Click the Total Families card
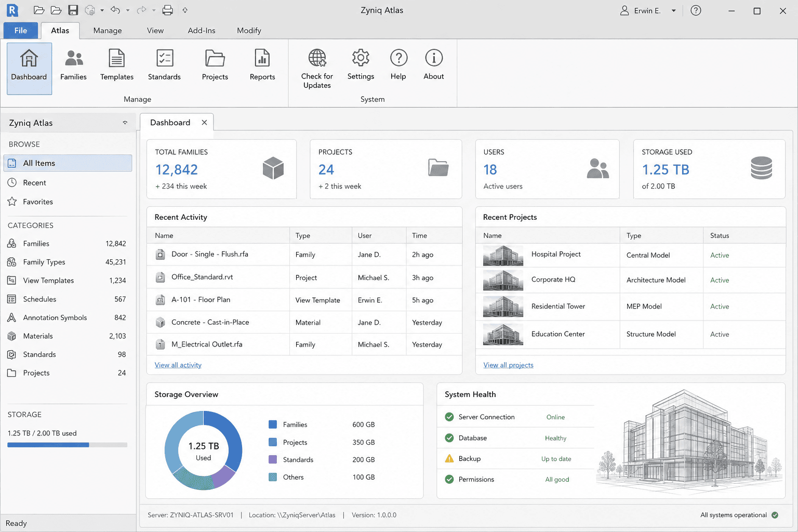 click(x=222, y=169)
